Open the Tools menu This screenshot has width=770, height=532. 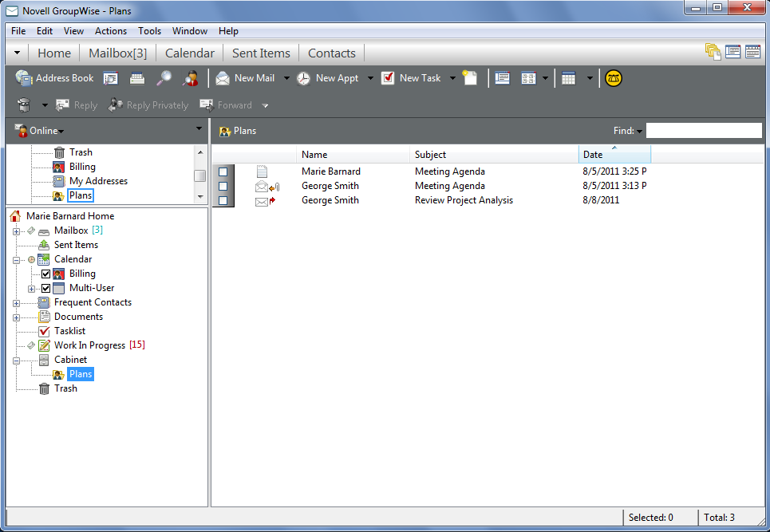click(x=149, y=31)
